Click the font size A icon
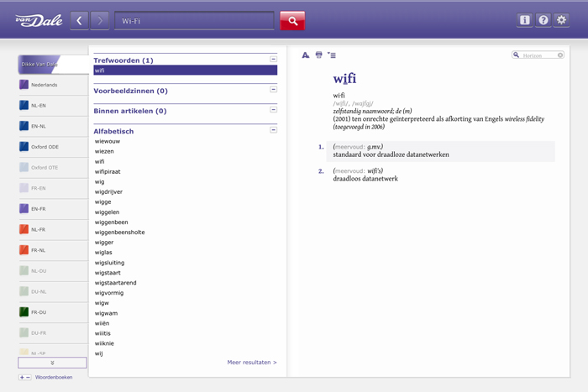The height and width of the screenshot is (392, 588). coord(306,55)
